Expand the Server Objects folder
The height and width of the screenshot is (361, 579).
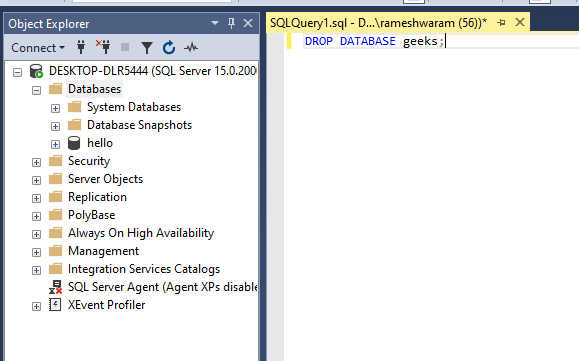[x=36, y=180]
